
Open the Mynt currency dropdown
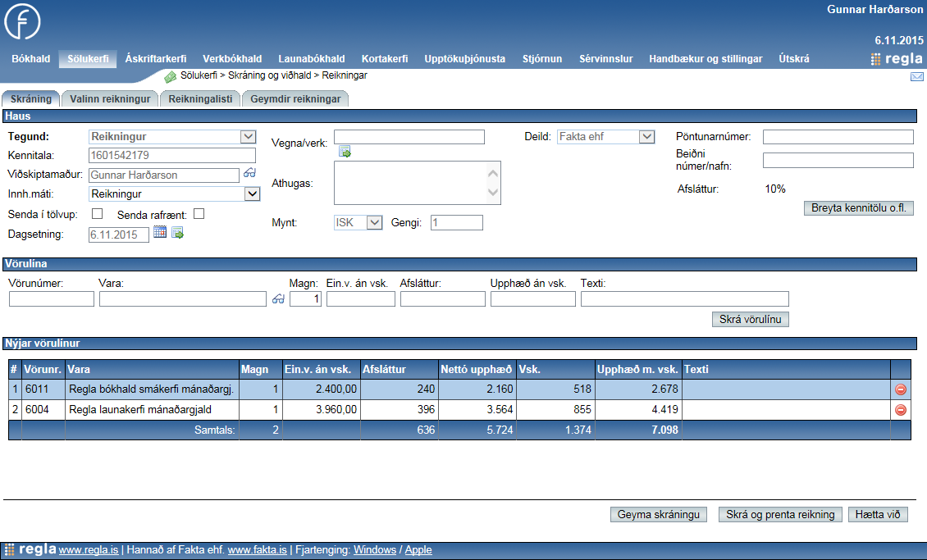click(x=374, y=222)
